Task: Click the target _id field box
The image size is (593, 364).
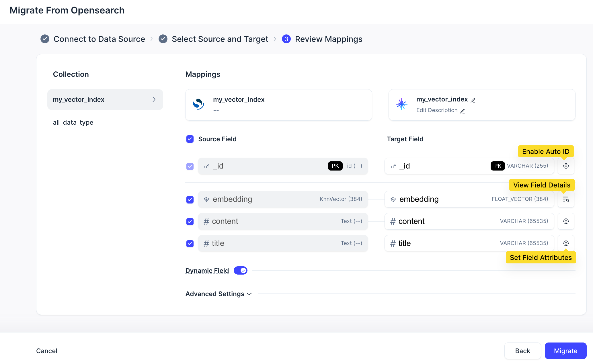Action: [469, 166]
